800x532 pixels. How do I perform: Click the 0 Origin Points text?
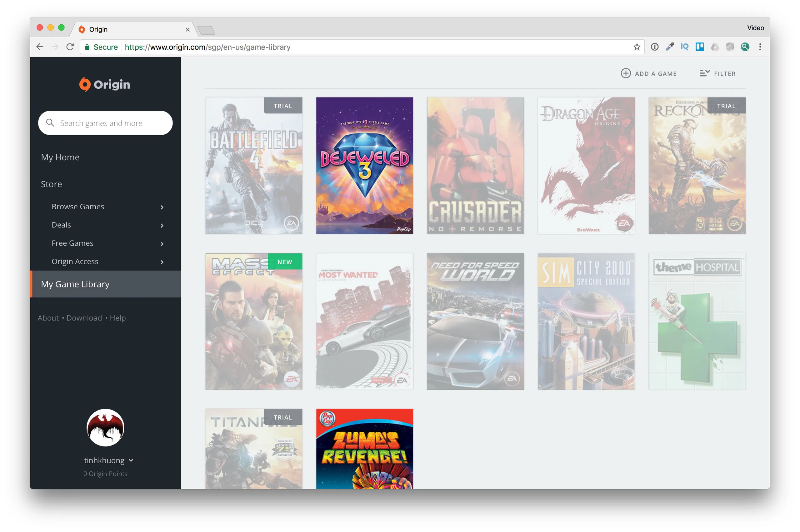(105, 473)
